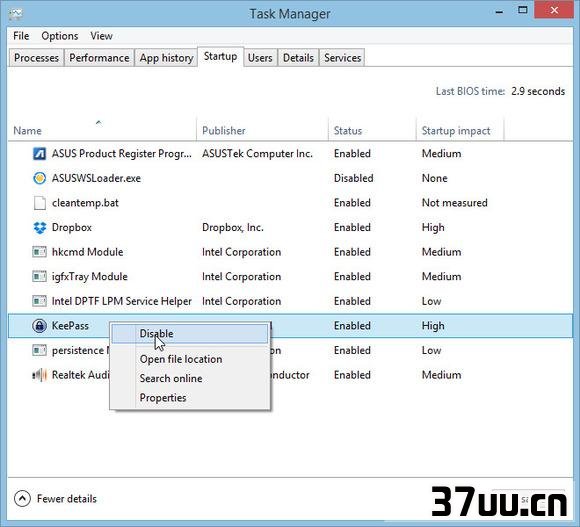Close the Task Manager window

554,10
